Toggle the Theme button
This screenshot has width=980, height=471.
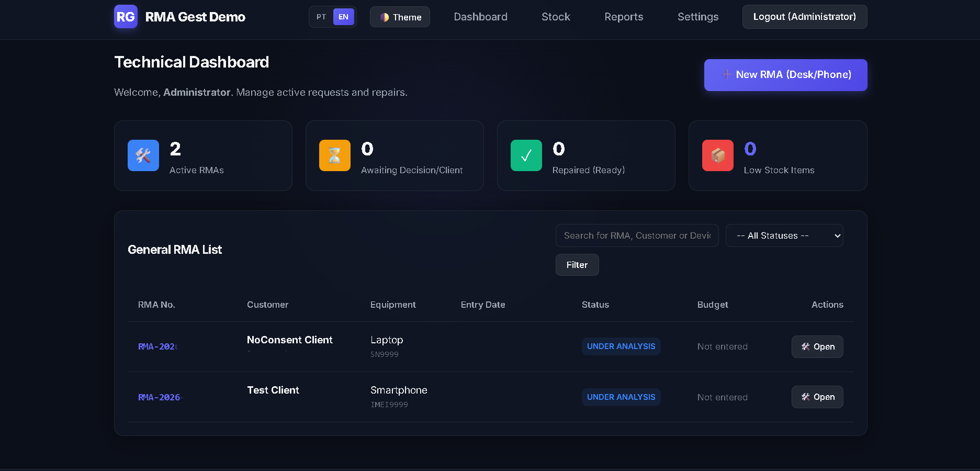click(x=400, y=17)
